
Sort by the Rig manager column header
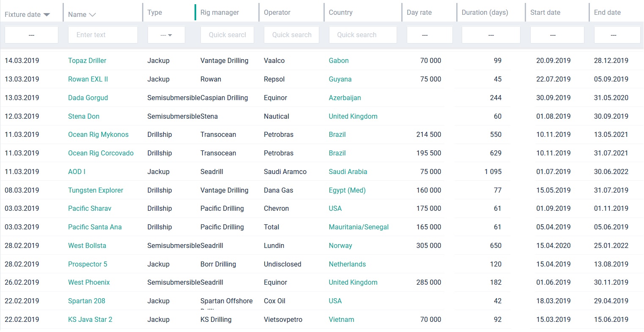(x=219, y=13)
